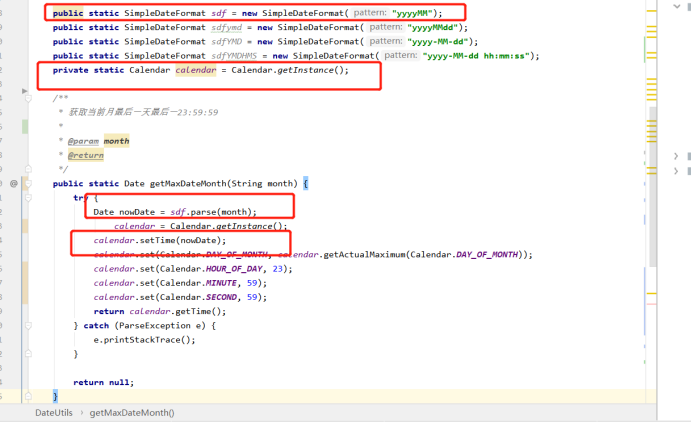Click the getMaxDateMonth method name in the signature
Viewport: 692px width, 422px height.
tap(188, 184)
